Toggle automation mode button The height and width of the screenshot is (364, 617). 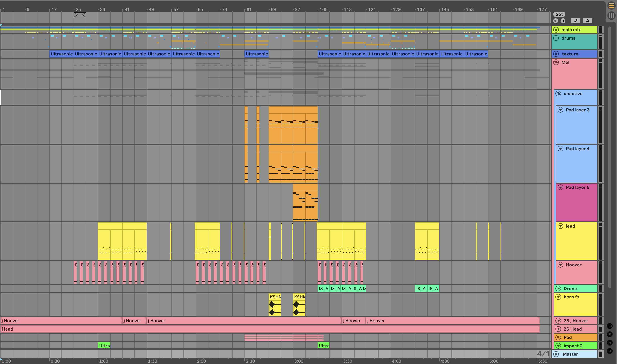click(x=576, y=21)
